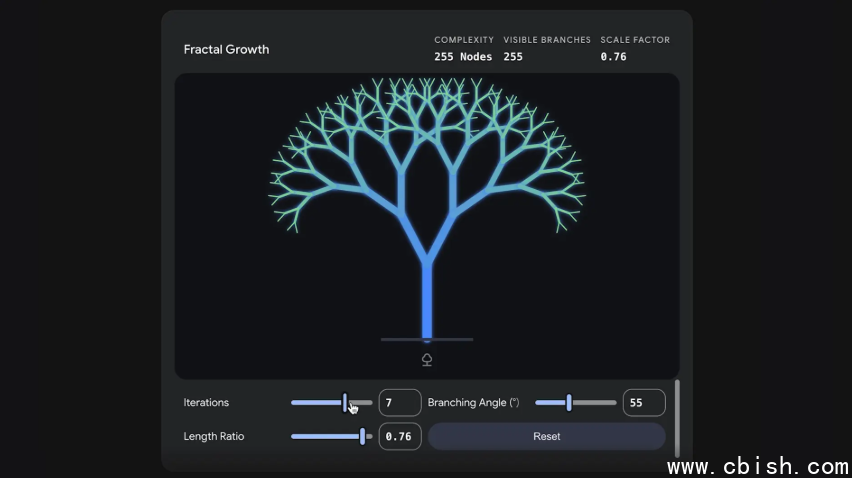The width and height of the screenshot is (852, 478).
Task: Click the Fractal Growth title
Action: (226, 49)
